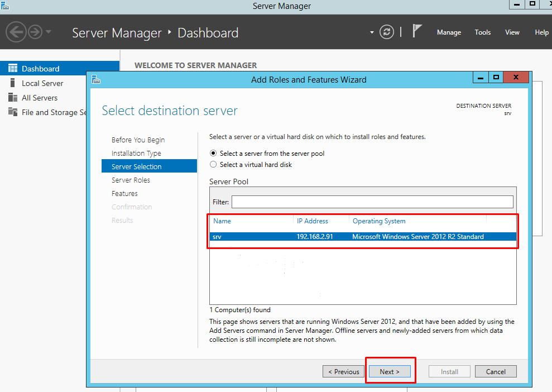Viewport: 552px width, 392px height.
Task: Go to Installation Type wizard step
Action: point(136,153)
